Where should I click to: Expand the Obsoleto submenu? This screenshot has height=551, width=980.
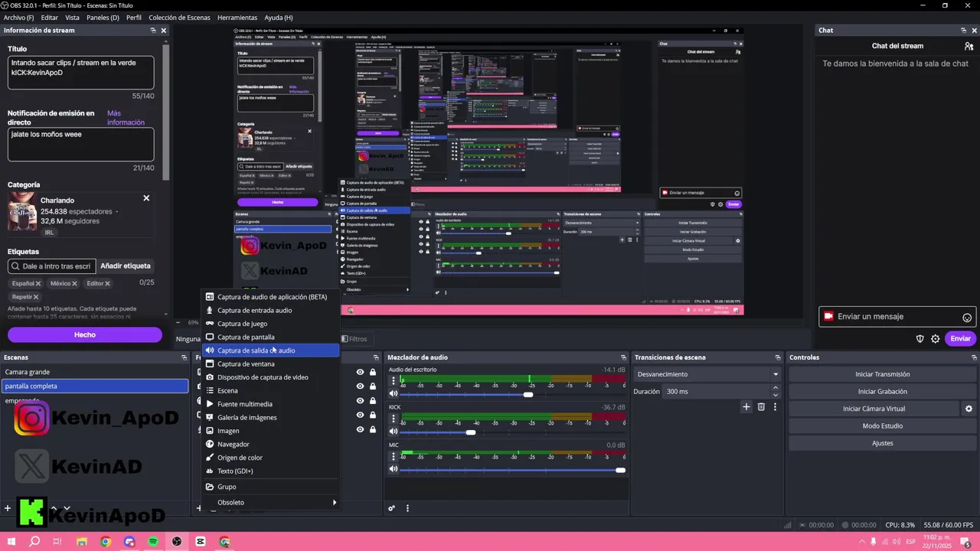[x=270, y=502]
